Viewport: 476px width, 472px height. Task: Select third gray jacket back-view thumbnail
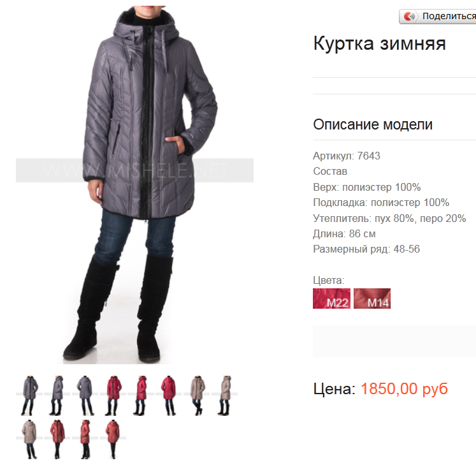85,395
